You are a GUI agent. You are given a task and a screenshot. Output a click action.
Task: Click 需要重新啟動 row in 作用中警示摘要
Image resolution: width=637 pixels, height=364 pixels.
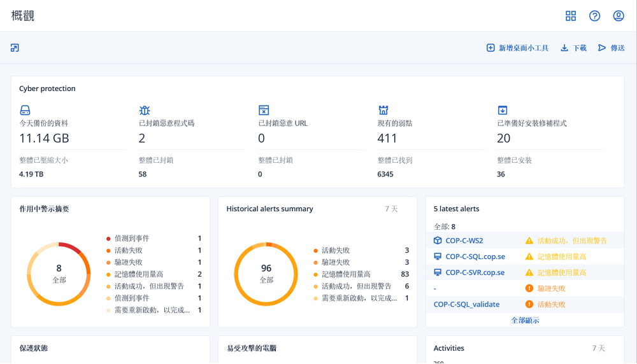coord(154,310)
